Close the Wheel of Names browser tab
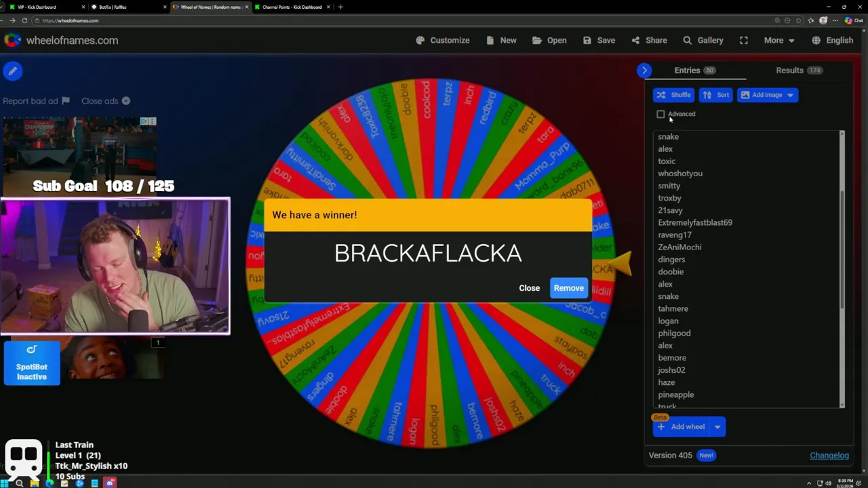868x488 pixels. [247, 7]
